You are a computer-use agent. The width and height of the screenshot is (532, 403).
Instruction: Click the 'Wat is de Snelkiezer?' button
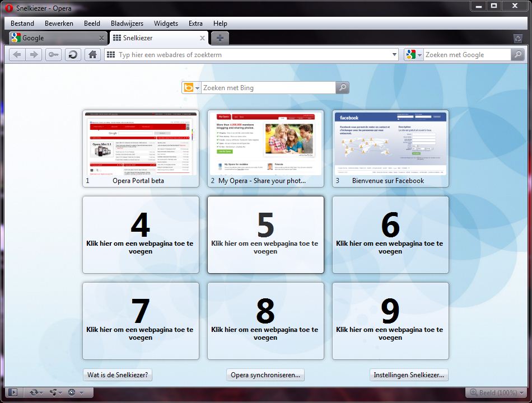[118, 375]
